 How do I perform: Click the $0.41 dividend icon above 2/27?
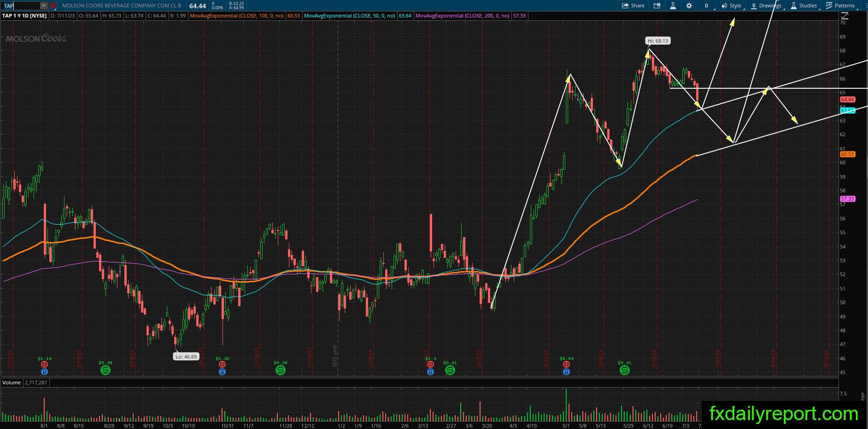(x=450, y=370)
